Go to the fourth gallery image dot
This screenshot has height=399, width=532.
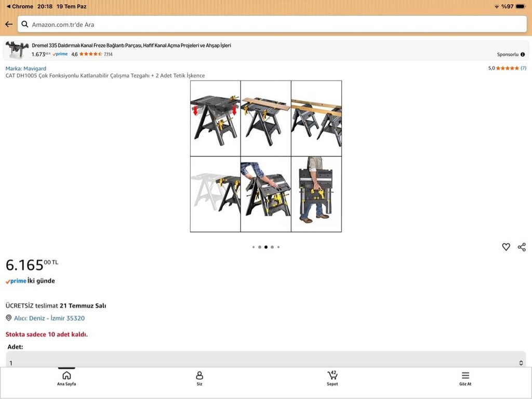point(272,247)
